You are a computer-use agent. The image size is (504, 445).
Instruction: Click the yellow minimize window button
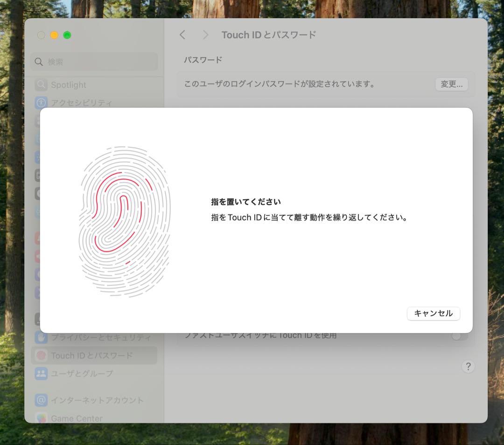tap(54, 35)
